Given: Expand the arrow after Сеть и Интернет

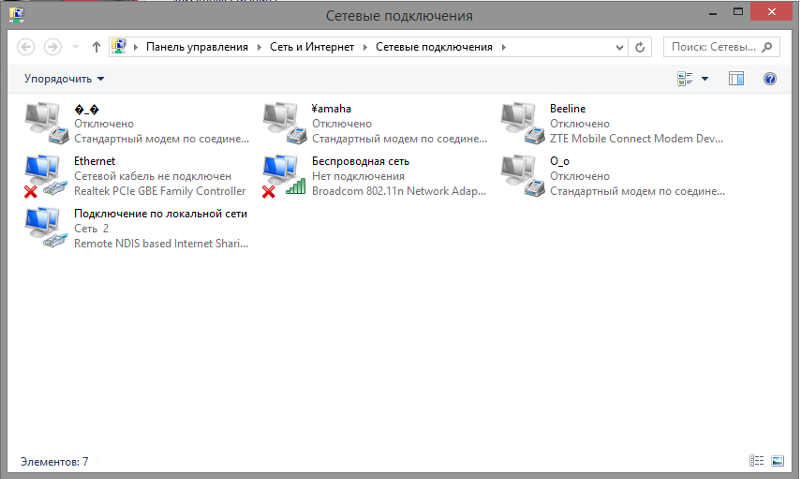Looking at the screenshot, I should coord(365,47).
